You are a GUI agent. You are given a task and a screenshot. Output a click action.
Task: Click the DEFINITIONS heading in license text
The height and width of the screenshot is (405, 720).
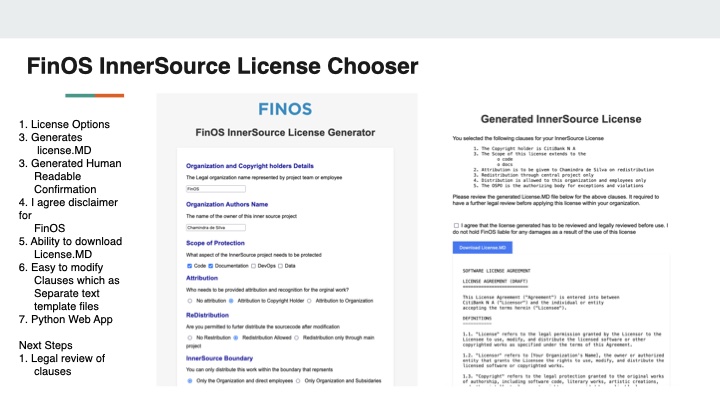[x=477, y=318]
